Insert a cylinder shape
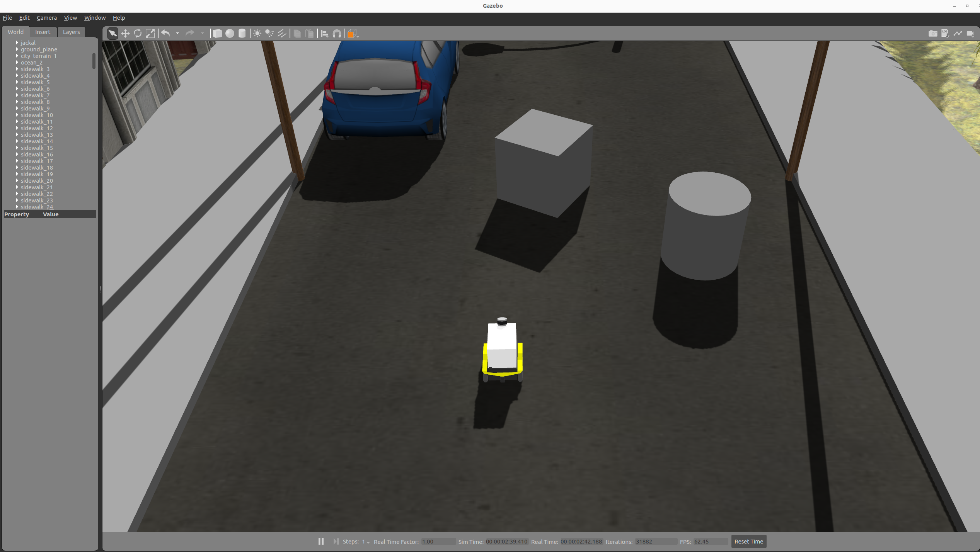The height and width of the screenshot is (552, 980). (242, 34)
